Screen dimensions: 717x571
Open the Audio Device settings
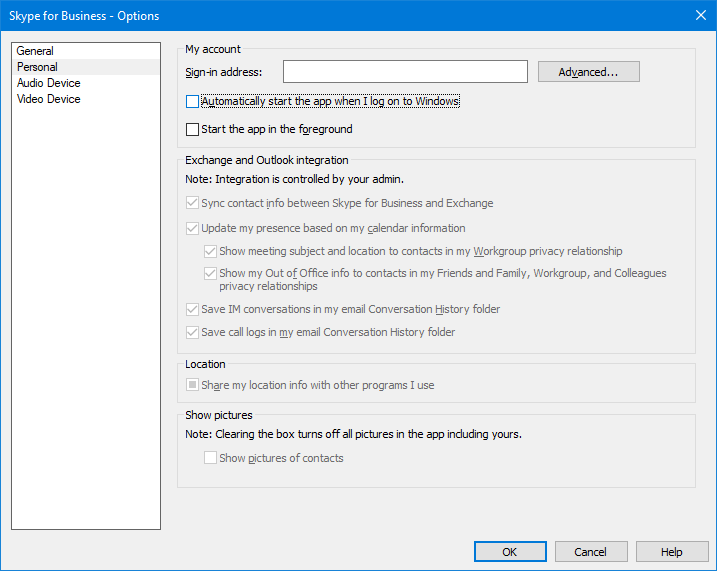tap(48, 83)
